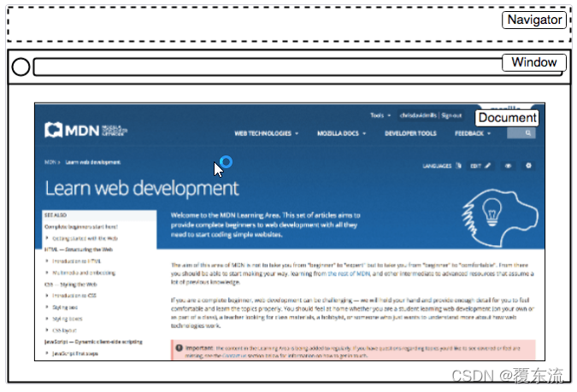Click DEVELOPER TOOLS in the navigation
Image resolution: width=577 pixels, height=392 pixels.
click(x=410, y=133)
